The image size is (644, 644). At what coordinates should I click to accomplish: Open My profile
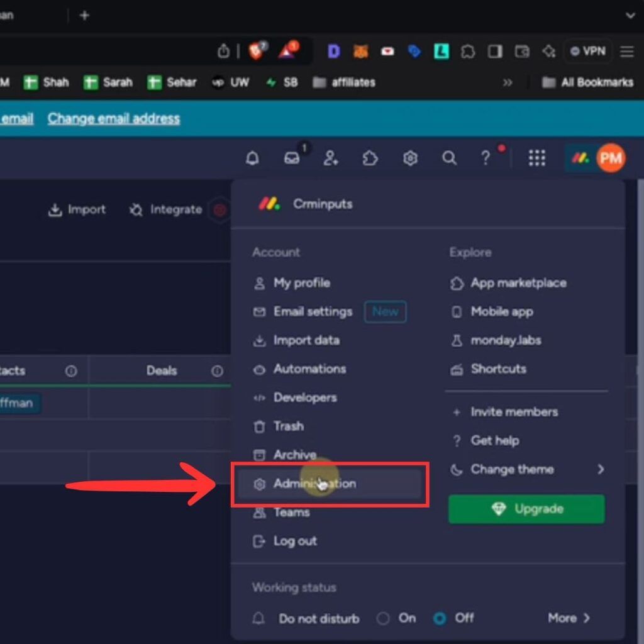(292, 283)
